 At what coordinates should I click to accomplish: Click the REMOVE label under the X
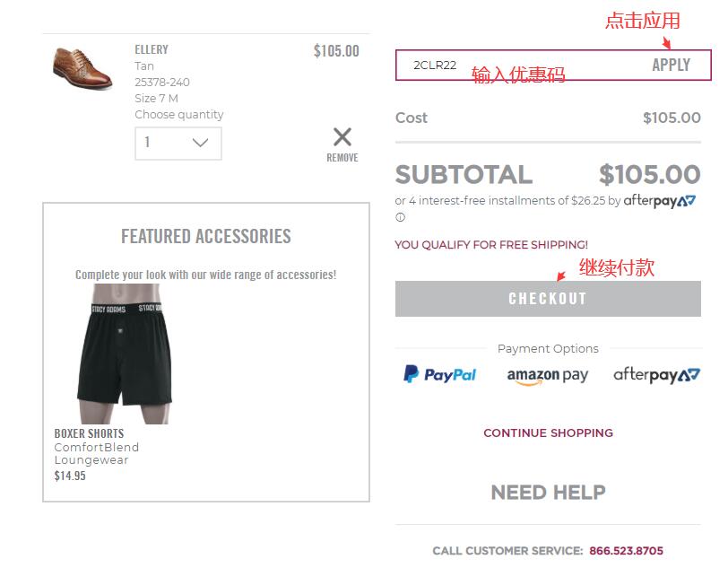[x=342, y=158]
